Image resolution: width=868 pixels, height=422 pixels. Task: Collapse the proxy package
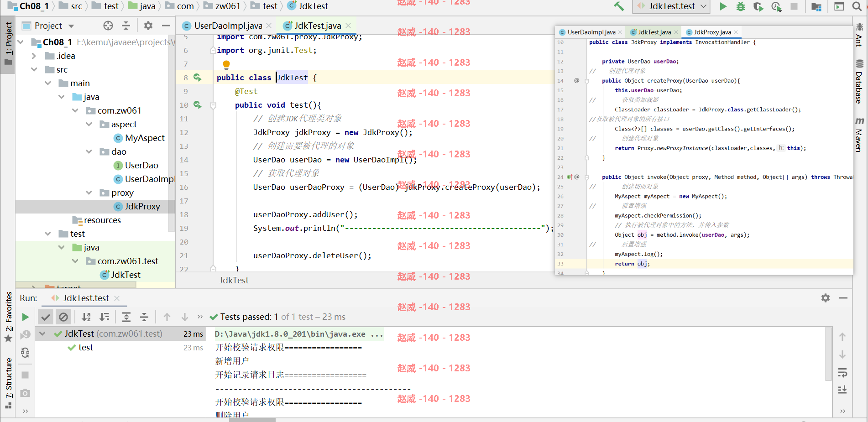(89, 193)
